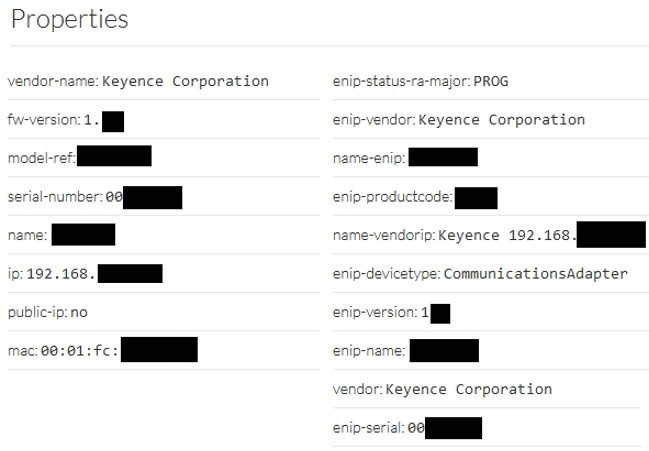Click the redacted enip-name value
The height and width of the screenshot is (451, 649).
pyautogui.click(x=444, y=351)
